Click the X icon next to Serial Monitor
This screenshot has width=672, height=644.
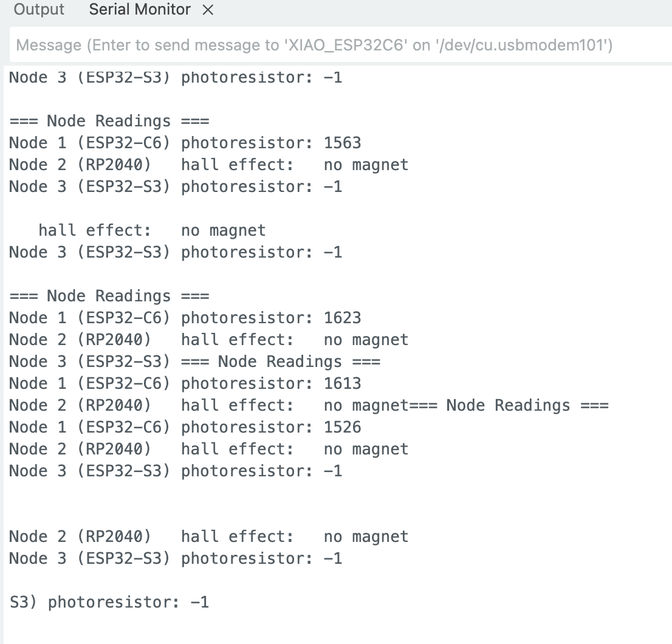[207, 10]
